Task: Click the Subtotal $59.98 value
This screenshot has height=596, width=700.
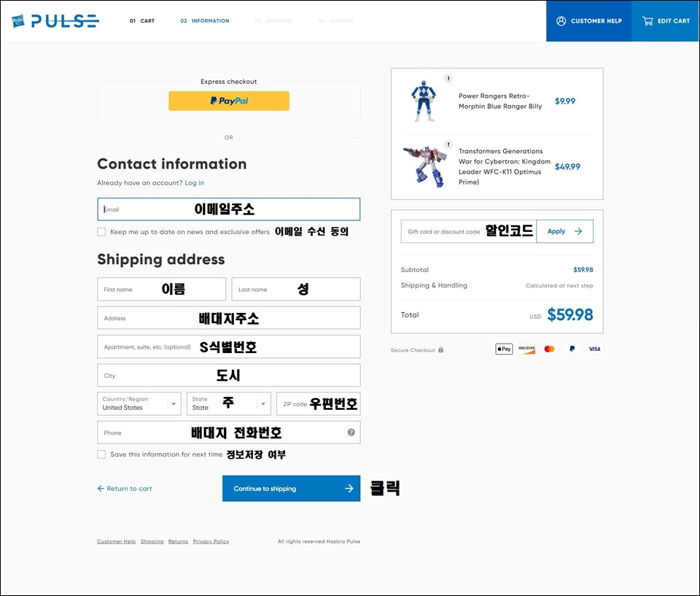Action: point(583,269)
